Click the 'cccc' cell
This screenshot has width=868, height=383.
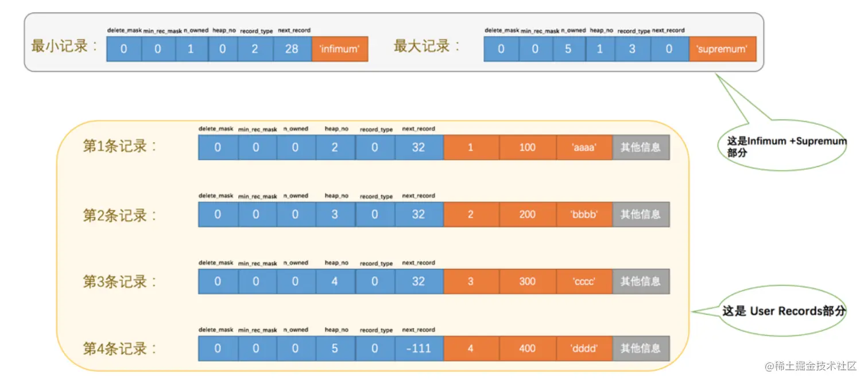584,282
